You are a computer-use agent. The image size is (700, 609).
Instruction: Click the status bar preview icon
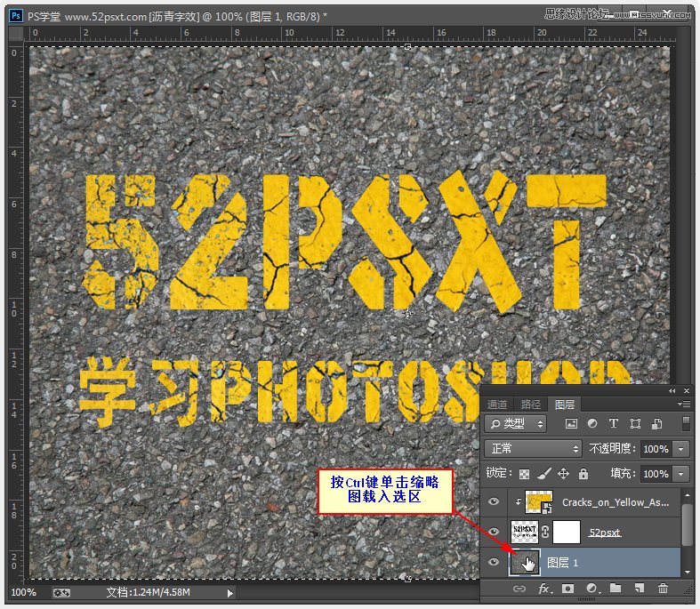point(61,592)
